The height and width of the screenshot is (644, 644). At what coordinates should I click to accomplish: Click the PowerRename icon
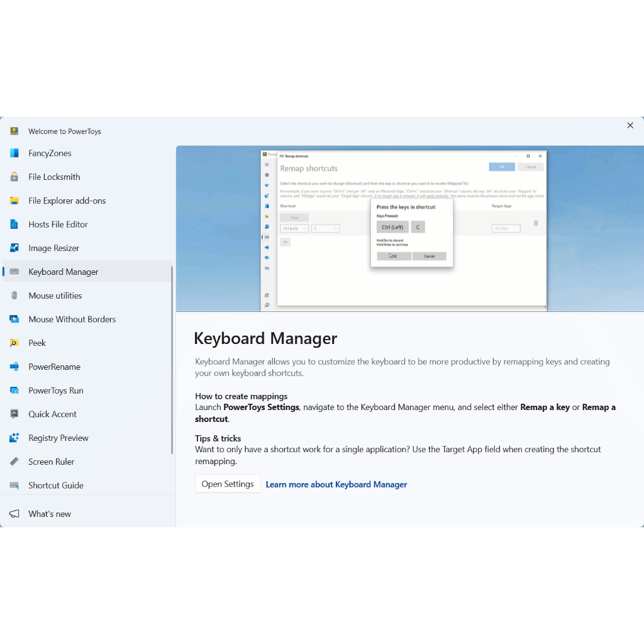(x=14, y=367)
